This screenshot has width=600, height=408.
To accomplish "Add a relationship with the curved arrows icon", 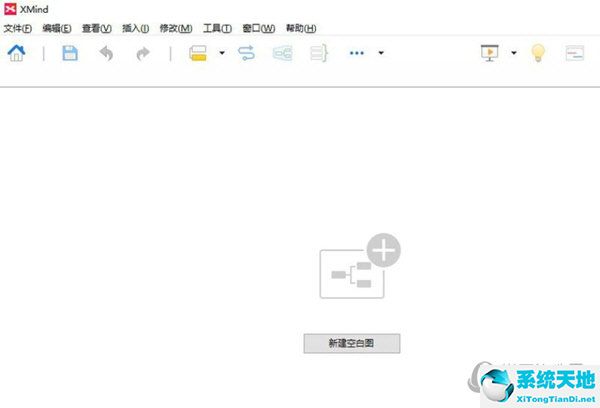I will (x=246, y=53).
